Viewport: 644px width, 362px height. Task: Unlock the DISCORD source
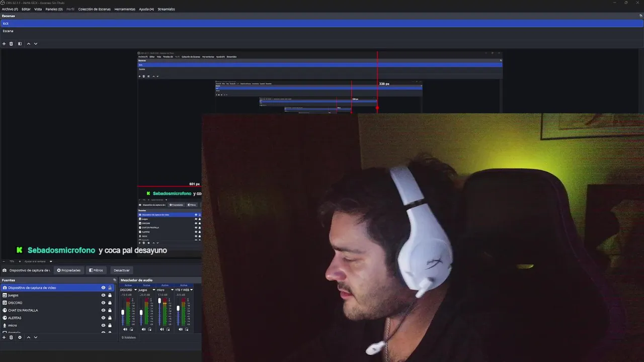(110, 303)
